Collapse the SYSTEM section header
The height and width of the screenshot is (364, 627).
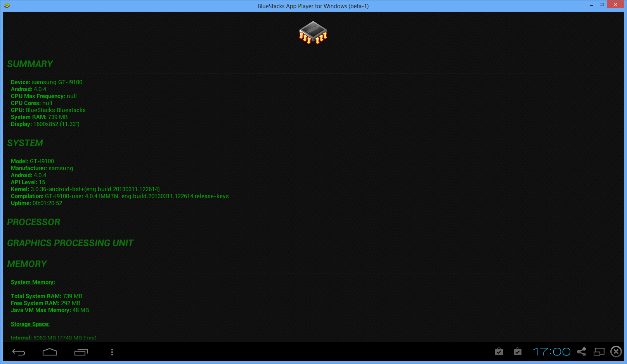[313, 143]
